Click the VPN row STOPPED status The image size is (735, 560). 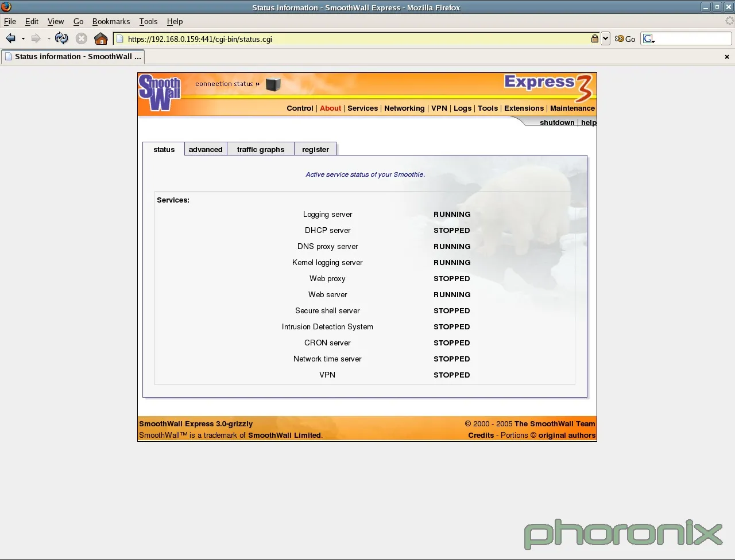[451, 375]
